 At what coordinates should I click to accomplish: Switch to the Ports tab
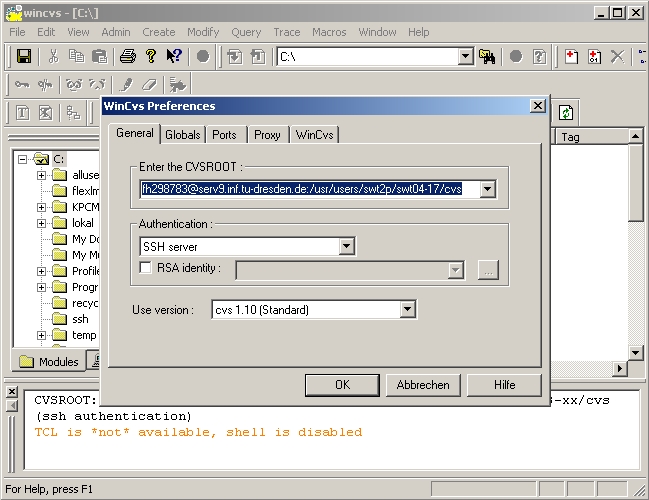click(x=224, y=135)
